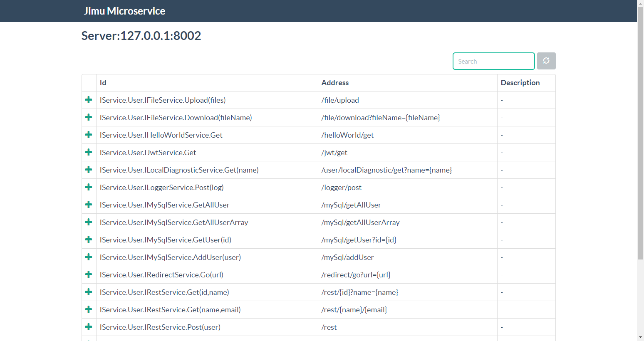Expand the IRestService.Get(name,email) row
644x341 pixels.
[89, 309]
